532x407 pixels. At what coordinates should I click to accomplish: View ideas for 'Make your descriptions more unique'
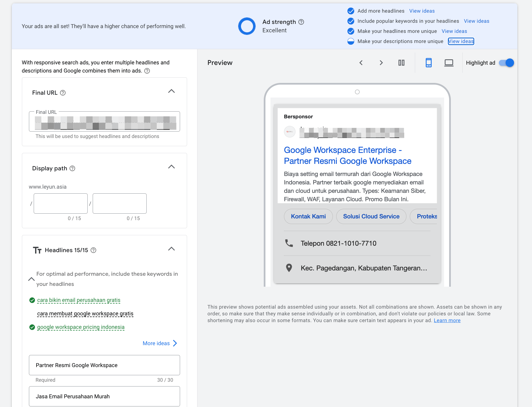[461, 41]
